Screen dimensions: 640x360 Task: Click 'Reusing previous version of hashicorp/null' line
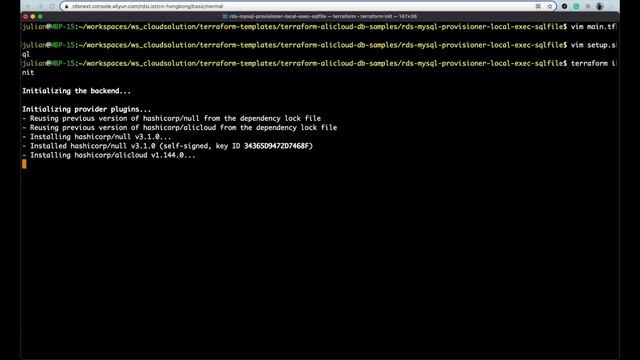(x=171, y=118)
